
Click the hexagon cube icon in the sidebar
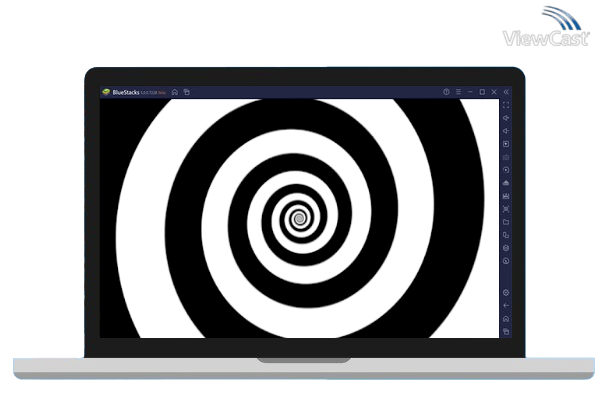tap(506, 248)
